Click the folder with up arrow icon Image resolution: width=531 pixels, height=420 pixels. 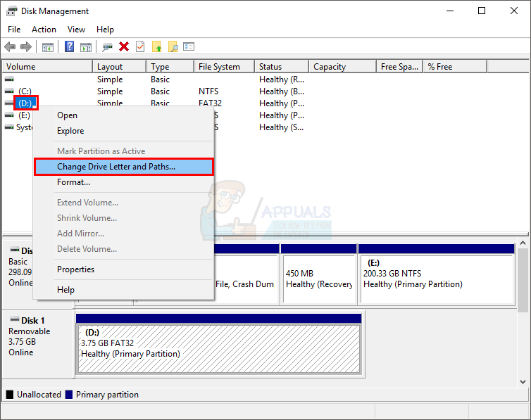[x=157, y=46]
